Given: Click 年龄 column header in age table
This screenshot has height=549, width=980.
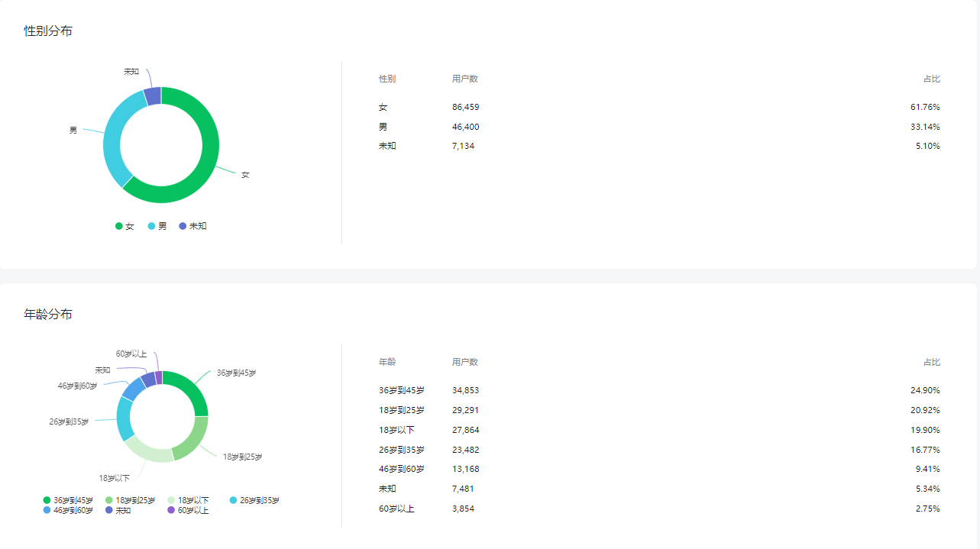Looking at the screenshot, I should (387, 362).
